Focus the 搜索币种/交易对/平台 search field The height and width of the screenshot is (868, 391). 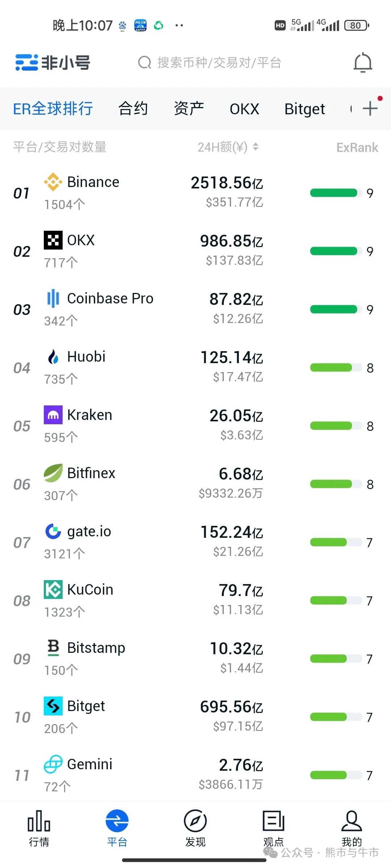tap(210, 63)
